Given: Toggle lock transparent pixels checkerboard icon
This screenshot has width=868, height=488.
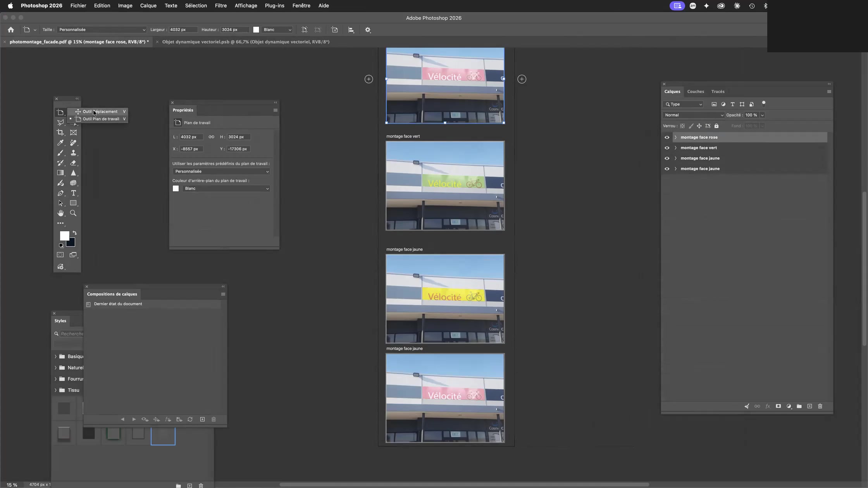Looking at the screenshot, I should (682, 126).
